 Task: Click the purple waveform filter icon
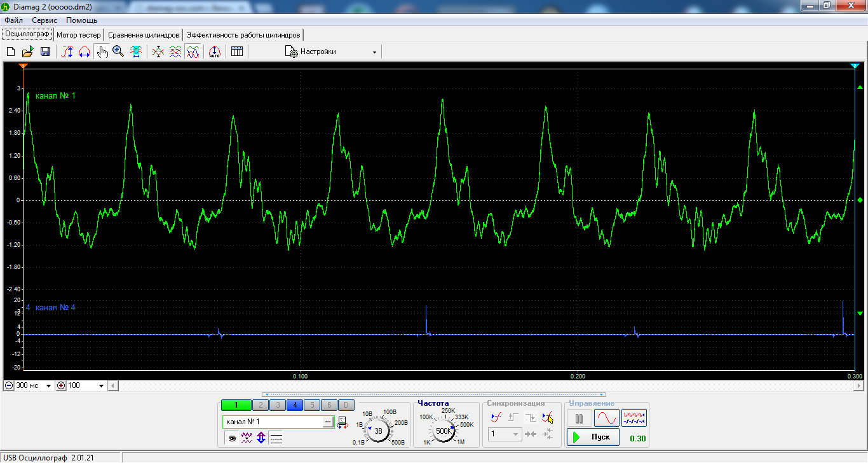[x=247, y=438]
